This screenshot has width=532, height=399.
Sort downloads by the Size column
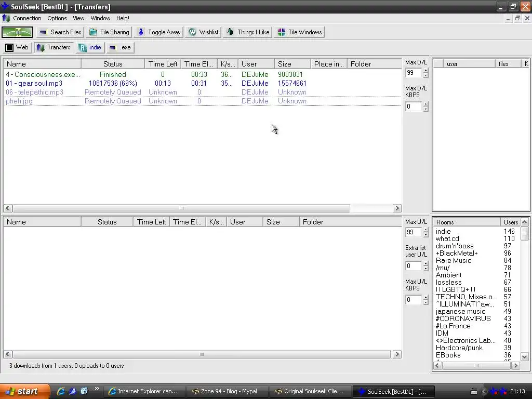click(292, 64)
